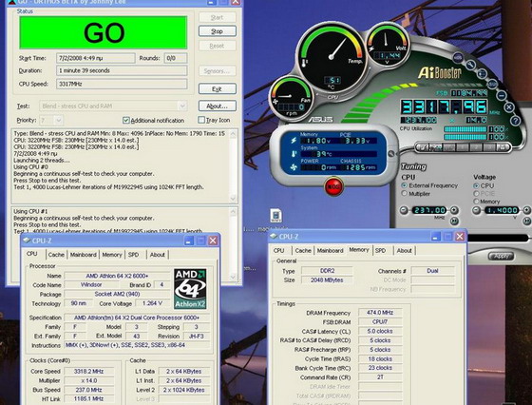Viewport: 532px width, 405px height.
Task: Open Cache tab in the Memory window of CPU-Z
Action: 303,251
